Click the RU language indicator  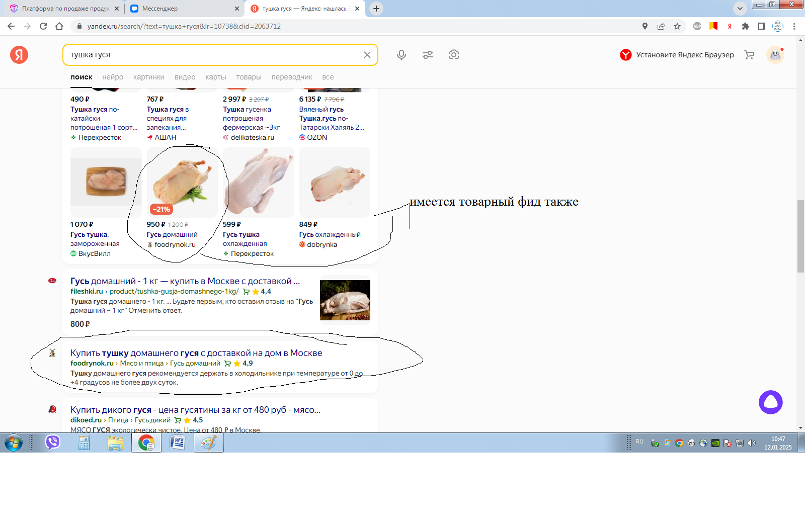tap(639, 441)
